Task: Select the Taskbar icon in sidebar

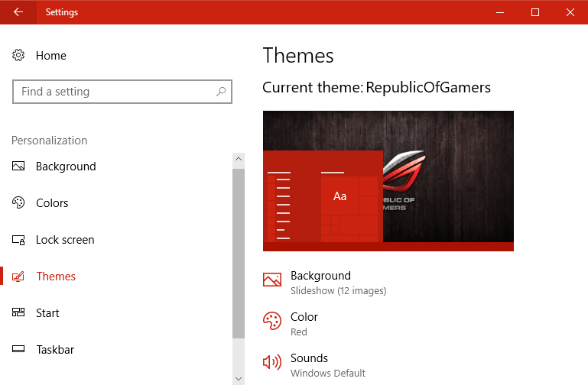Action: (x=18, y=349)
